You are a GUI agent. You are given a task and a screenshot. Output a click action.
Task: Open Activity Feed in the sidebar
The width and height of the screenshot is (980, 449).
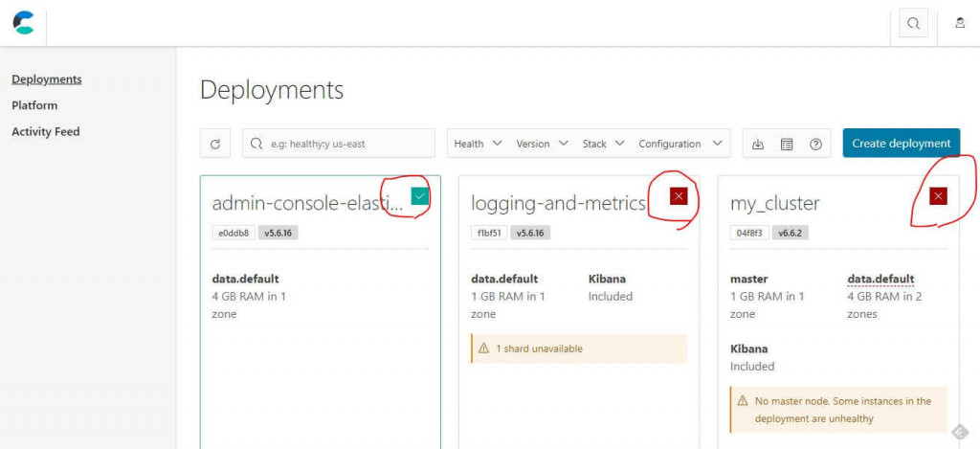[46, 132]
